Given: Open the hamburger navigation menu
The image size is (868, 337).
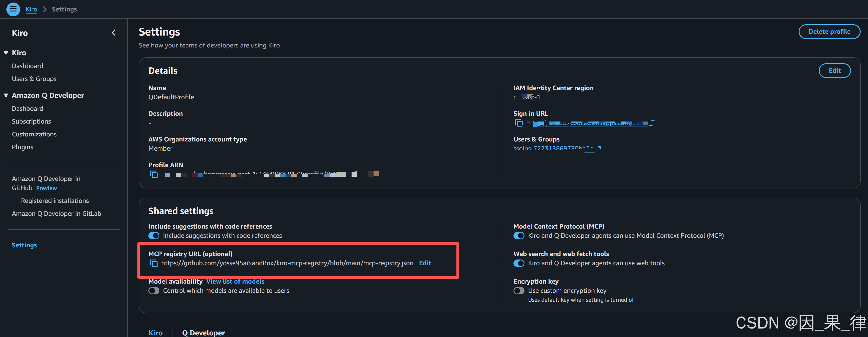Looking at the screenshot, I should click(x=13, y=9).
